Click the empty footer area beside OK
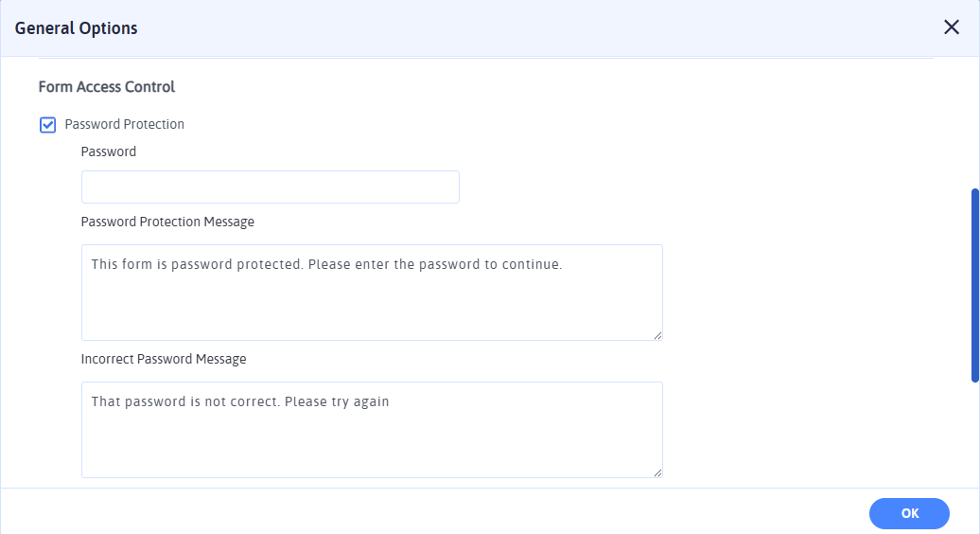This screenshot has width=980, height=534. click(x=473, y=512)
